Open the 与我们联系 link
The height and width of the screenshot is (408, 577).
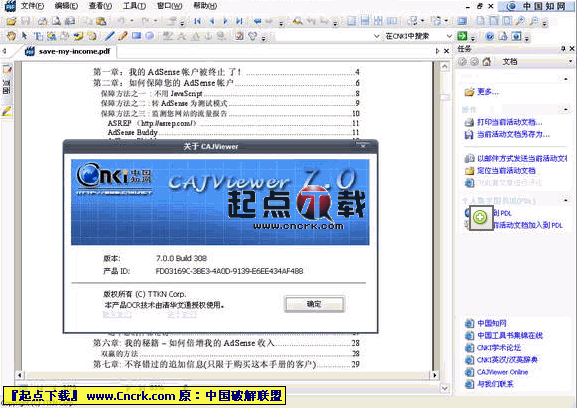pos(495,384)
